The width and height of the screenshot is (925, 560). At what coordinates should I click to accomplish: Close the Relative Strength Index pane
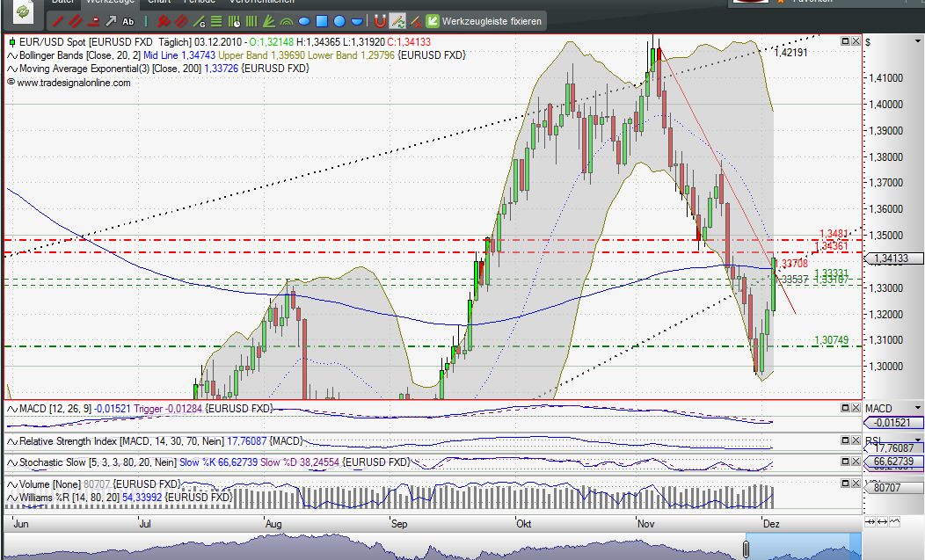pyautogui.click(x=856, y=440)
